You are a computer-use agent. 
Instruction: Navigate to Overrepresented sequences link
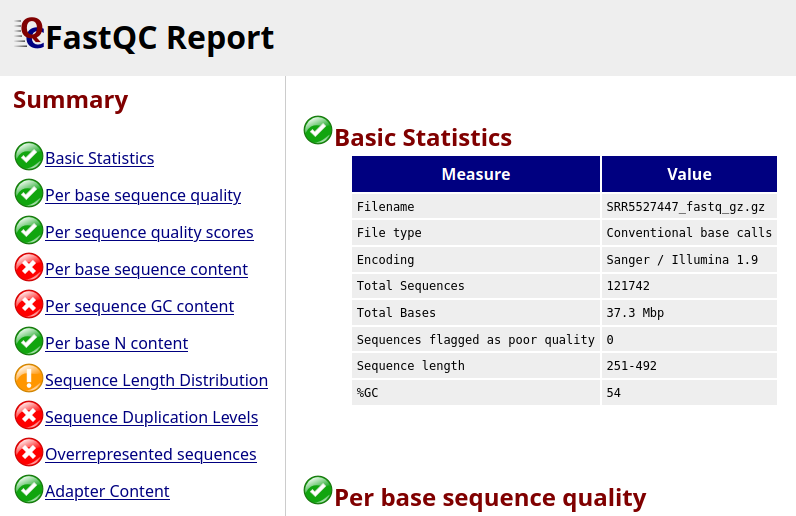click(151, 454)
